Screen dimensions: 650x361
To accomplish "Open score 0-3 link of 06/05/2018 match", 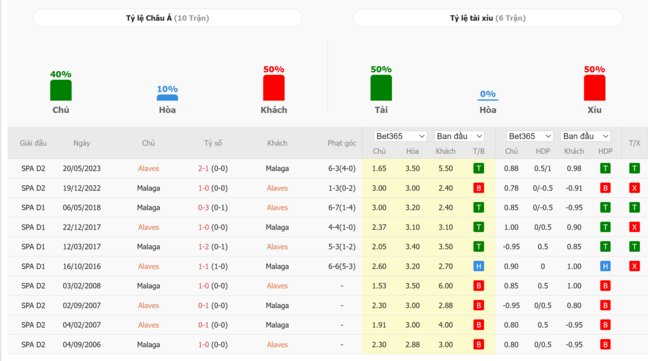I will 203,207.
